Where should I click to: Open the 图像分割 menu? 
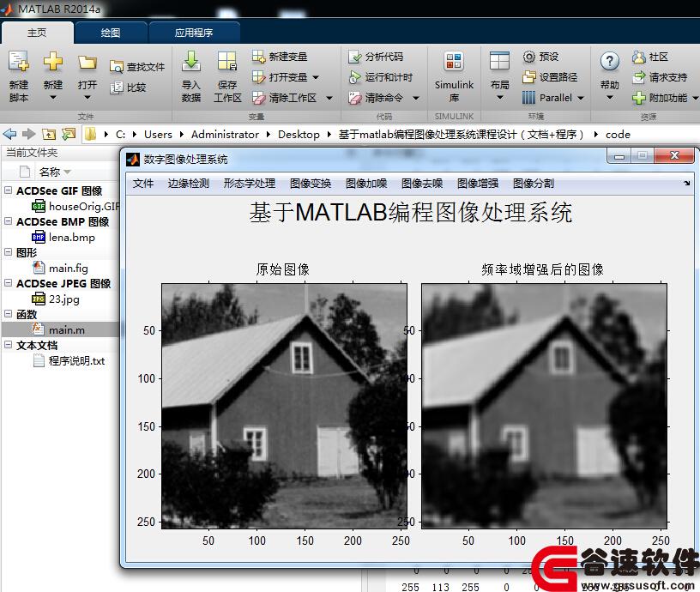pyautogui.click(x=534, y=183)
